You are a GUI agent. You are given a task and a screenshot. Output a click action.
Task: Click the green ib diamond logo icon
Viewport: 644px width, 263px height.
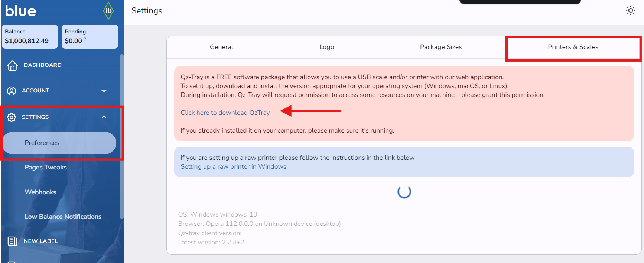108,11
